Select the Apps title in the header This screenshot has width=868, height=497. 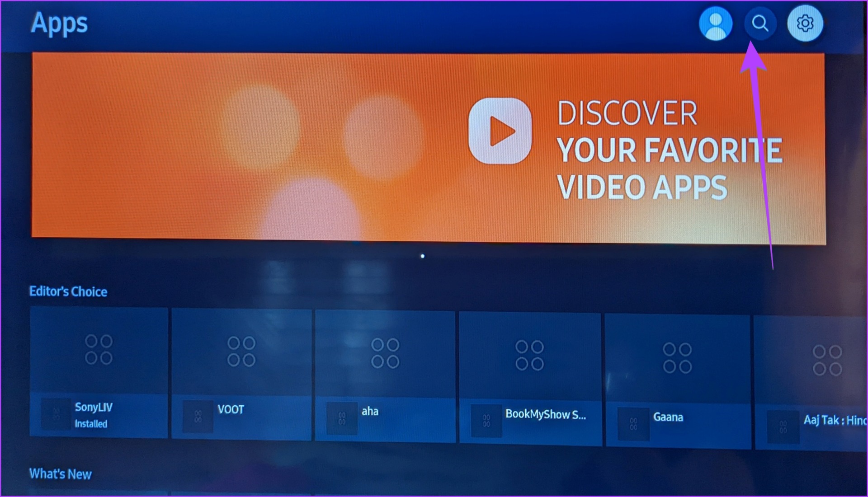59,23
